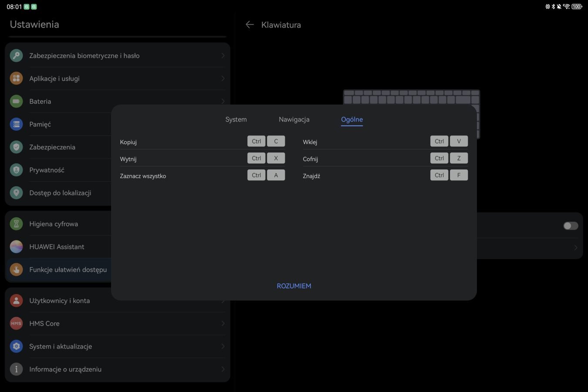Toggle the switch in the Klawiatura panel
The height and width of the screenshot is (392, 588).
click(x=571, y=226)
